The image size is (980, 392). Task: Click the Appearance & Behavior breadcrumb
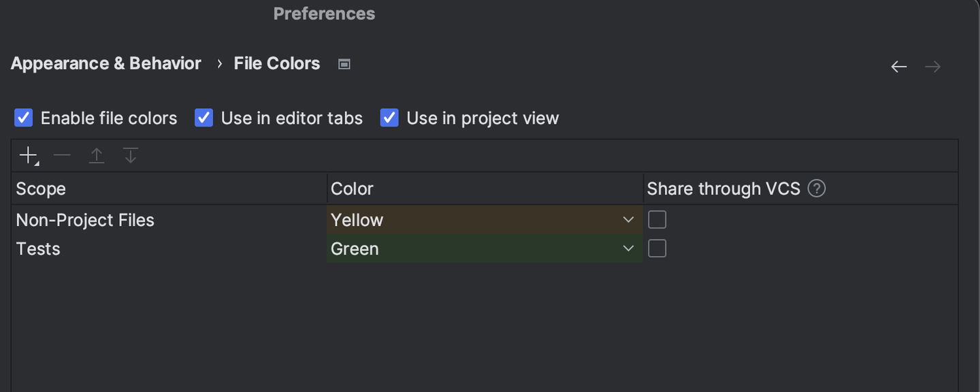click(x=105, y=63)
